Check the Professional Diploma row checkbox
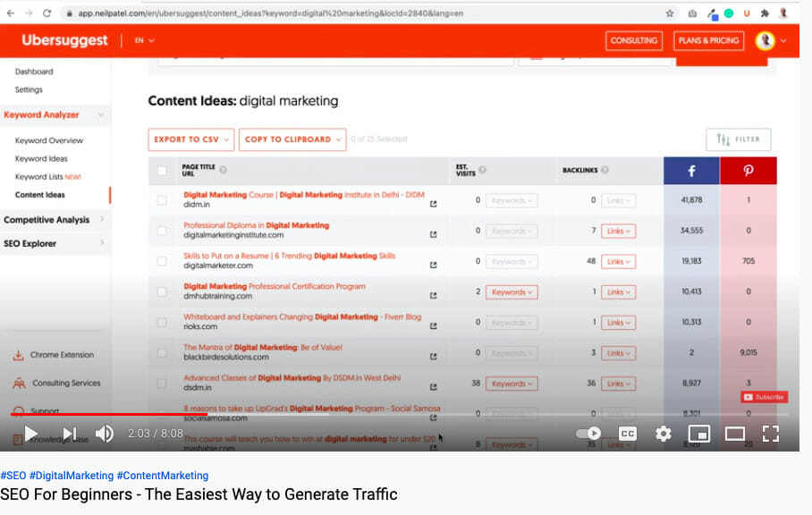 (162, 231)
